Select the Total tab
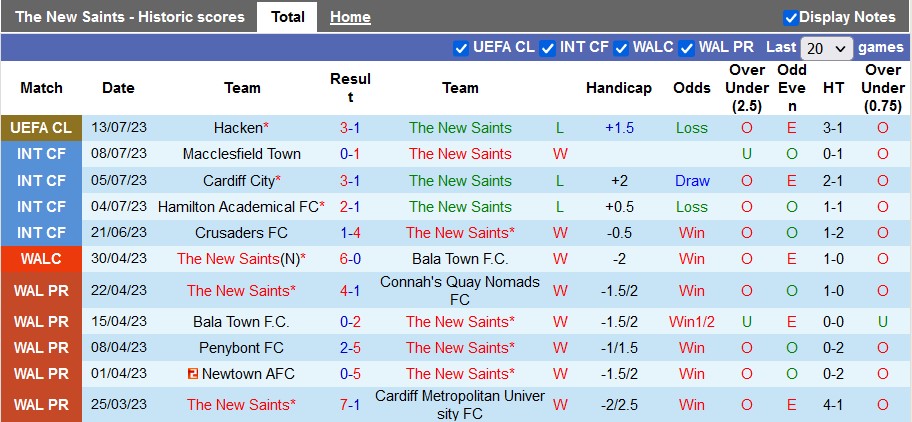This screenshot has width=912, height=422. [x=287, y=17]
